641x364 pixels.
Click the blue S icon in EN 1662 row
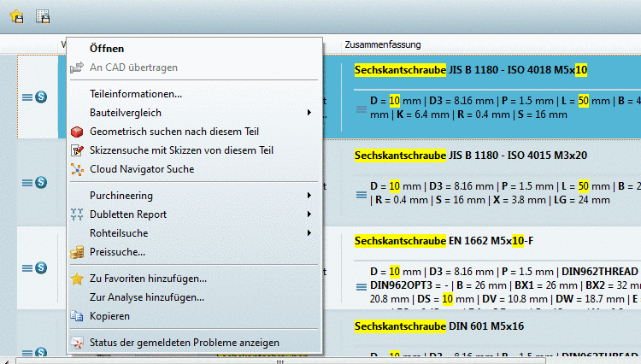tap(41, 268)
